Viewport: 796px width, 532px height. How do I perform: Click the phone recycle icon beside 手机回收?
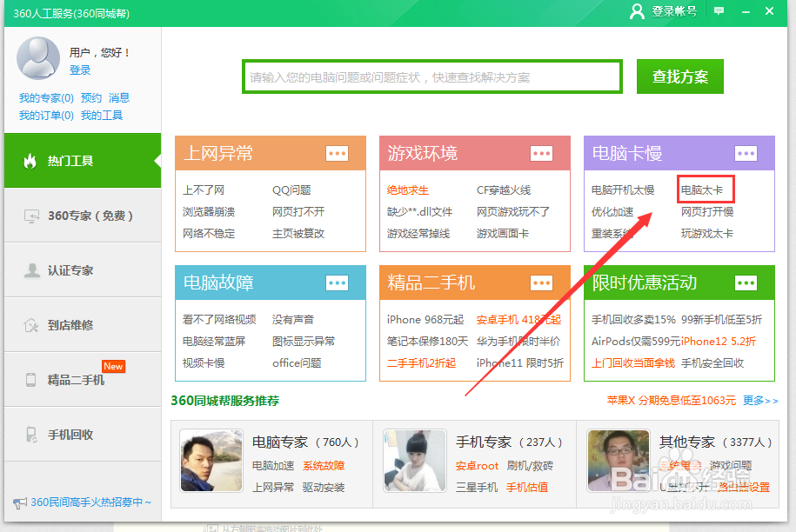click(31, 435)
